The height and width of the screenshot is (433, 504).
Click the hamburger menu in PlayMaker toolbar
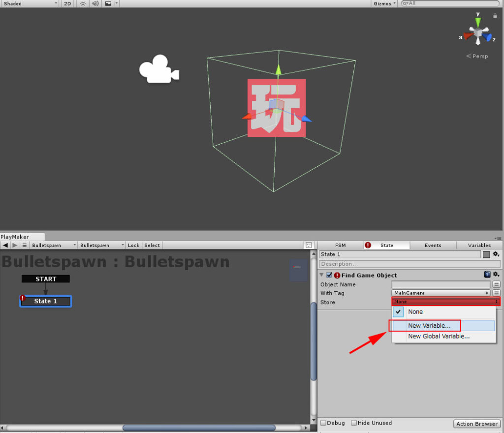click(x=24, y=245)
